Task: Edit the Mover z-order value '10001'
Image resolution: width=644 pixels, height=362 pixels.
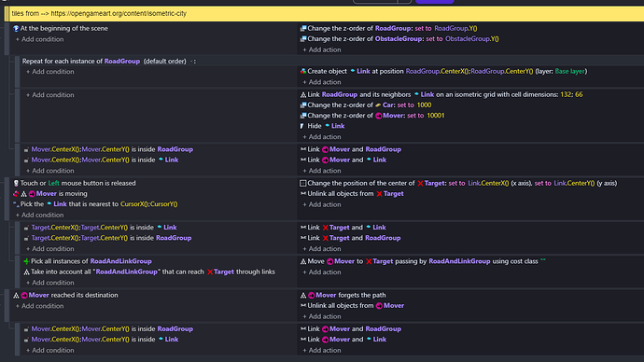Action: 435,116
